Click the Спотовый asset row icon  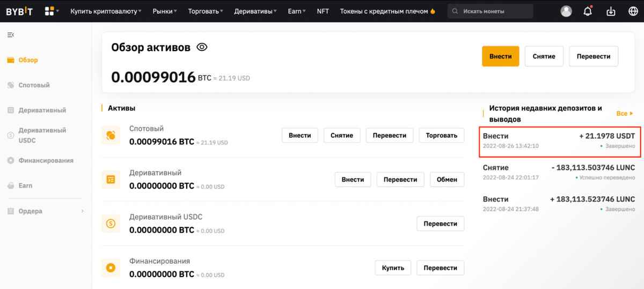111,135
